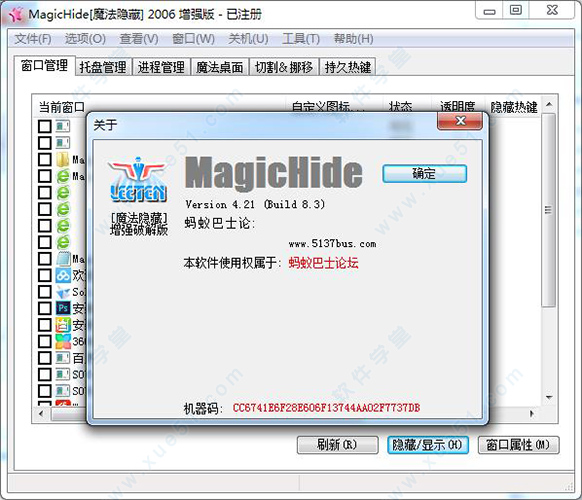582x500 pixels.
Task: Open the 窗口(W) menu
Action: click(193, 39)
